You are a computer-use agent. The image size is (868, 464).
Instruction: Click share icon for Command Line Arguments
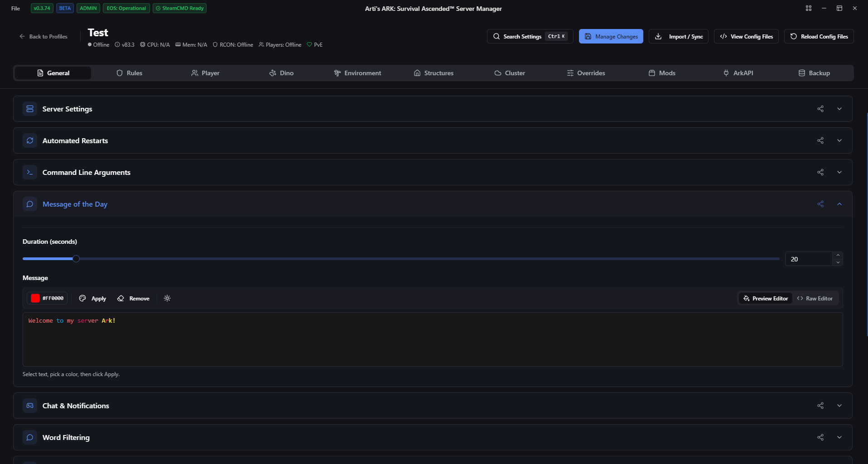pos(820,172)
